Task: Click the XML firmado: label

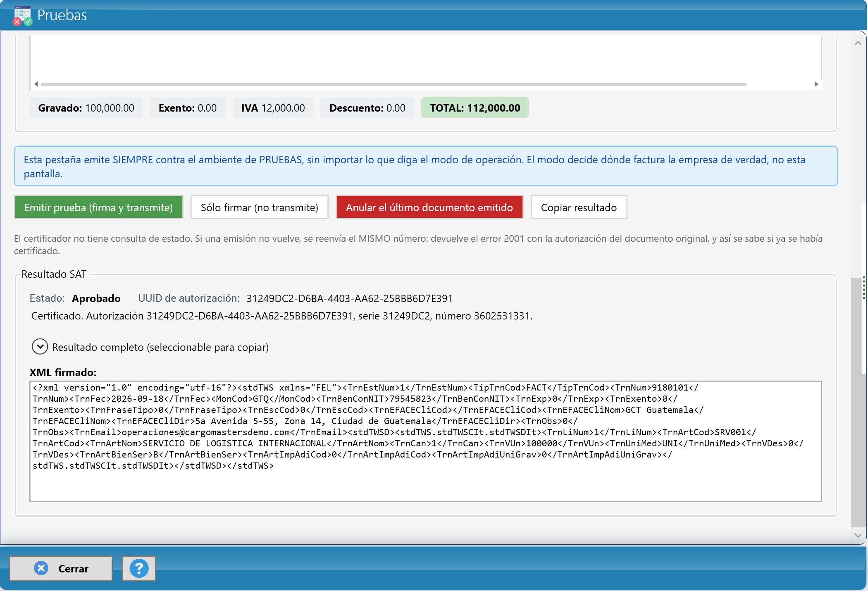Action: (x=63, y=372)
